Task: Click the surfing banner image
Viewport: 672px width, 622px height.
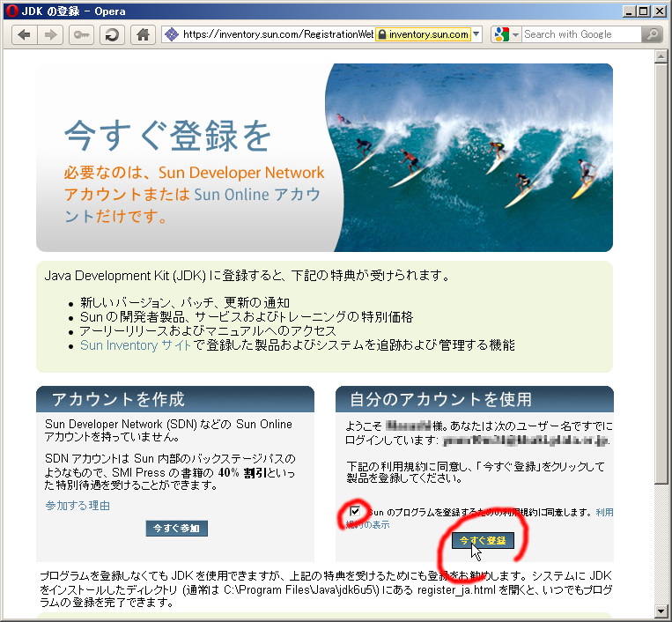Action: (469, 158)
